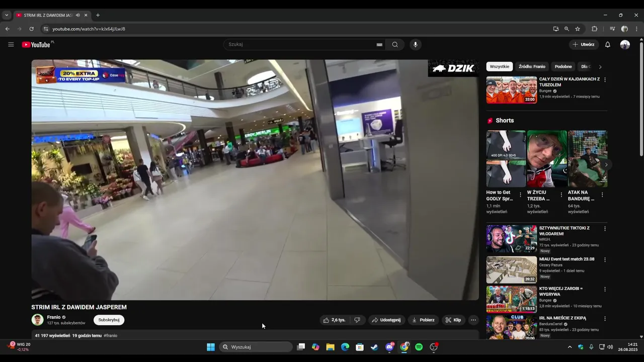The image size is (644, 362).
Task: Open the MIAU Event test match thumbnail
Action: 511,269
